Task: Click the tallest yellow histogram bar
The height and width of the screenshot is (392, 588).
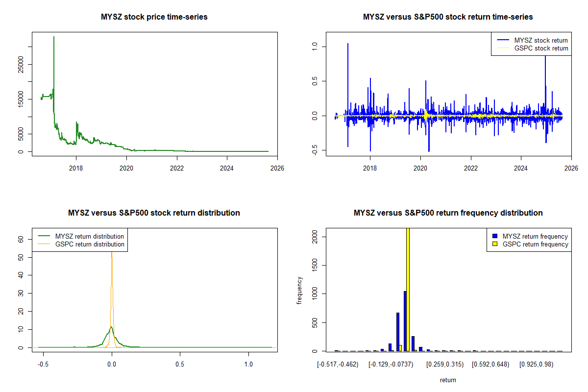Action: coord(408,289)
